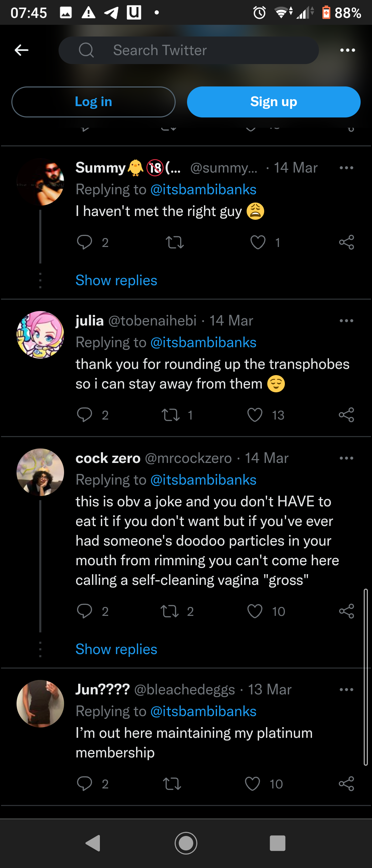The height and width of the screenshot is (868, 372).
Task: Focus the Search Twitter field
Action: (189, 50)
